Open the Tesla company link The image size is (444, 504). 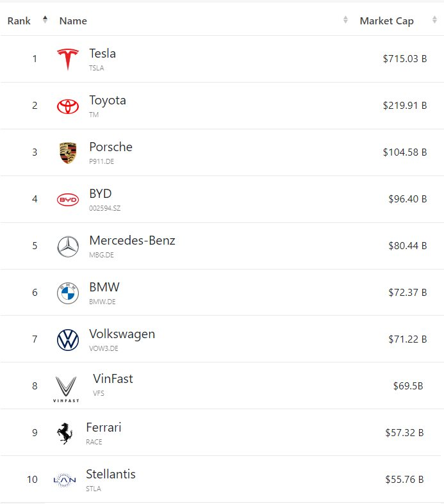tap(103, 53)
